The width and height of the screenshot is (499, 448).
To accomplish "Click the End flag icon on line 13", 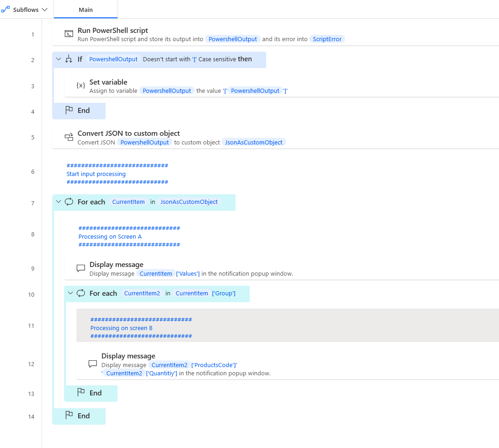I will pos(81,393).
